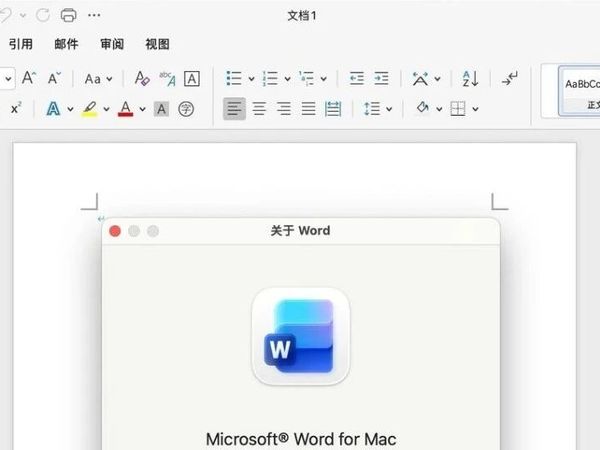Image resolution: width=600 pixels, height=450 pixels.
Task: Expand highlight color dropdown arrow
Action: [106, 109]
